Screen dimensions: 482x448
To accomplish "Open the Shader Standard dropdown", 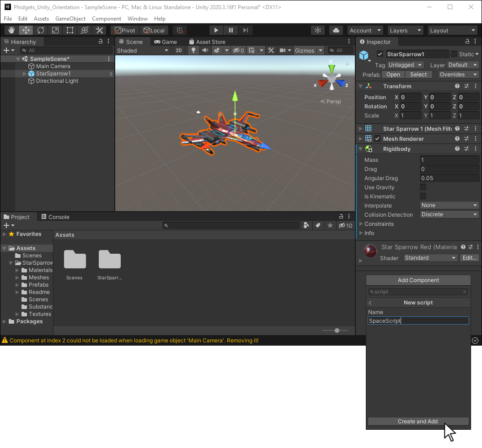I will pyautogui.click(x=430, y=258).
